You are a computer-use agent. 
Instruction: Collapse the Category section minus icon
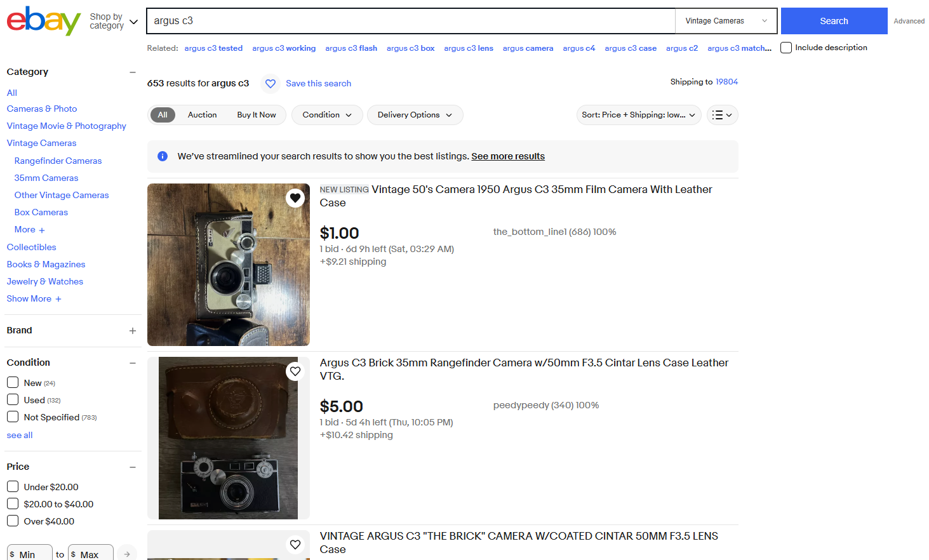(133, 72)
